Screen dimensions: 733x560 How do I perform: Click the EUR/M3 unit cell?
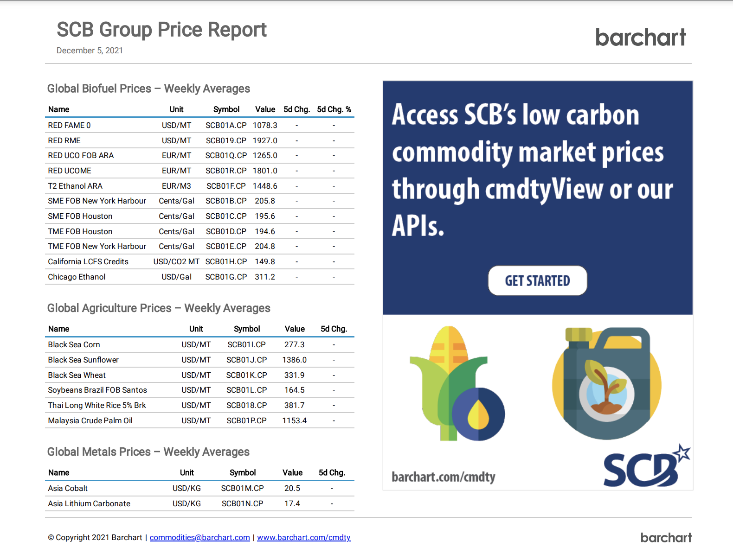(x=176, y=186)
